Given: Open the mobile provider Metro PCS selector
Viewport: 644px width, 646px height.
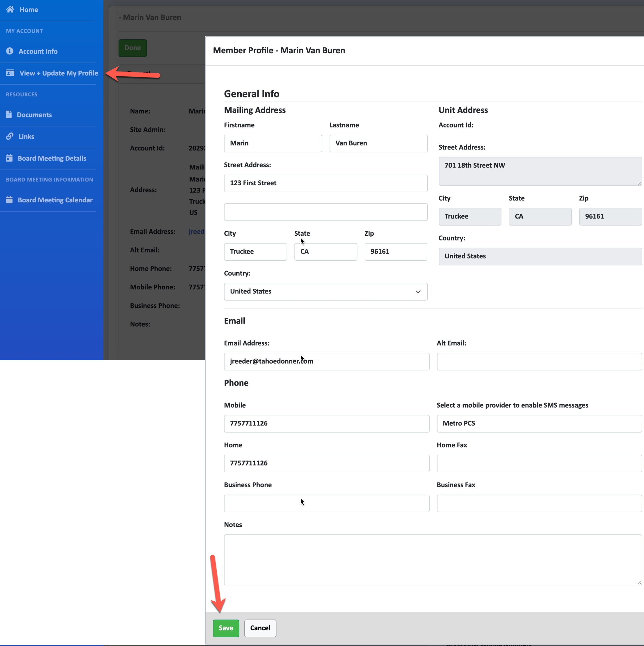Looking at the screenshot, I should tap(539, 423).
